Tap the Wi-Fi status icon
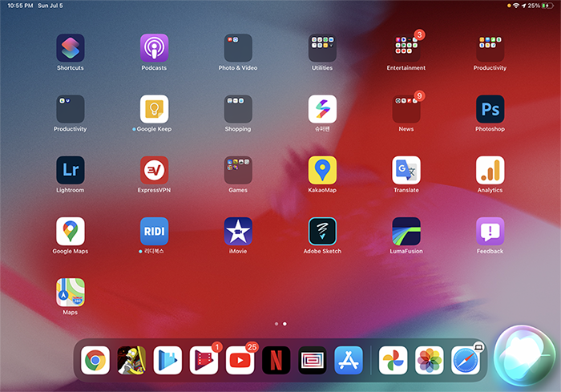Screen dimensions: 561x392 (x=516, y=6)
